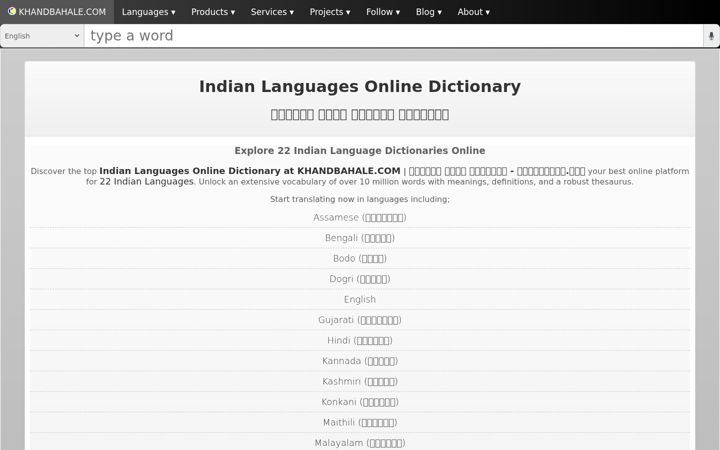
Task: Open the Maithili dictionary link
Action: tap(360, 422)
